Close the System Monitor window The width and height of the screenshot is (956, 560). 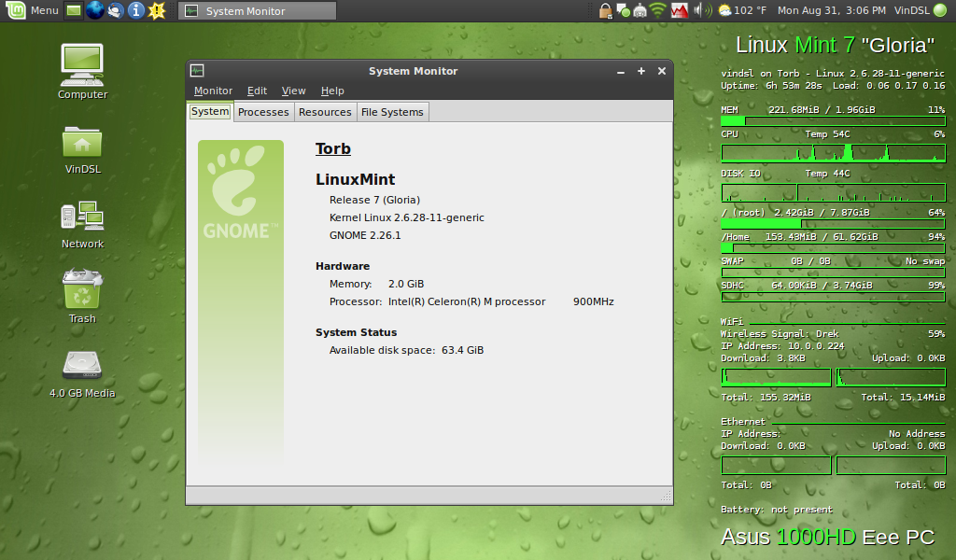click(x=662, y=71)
